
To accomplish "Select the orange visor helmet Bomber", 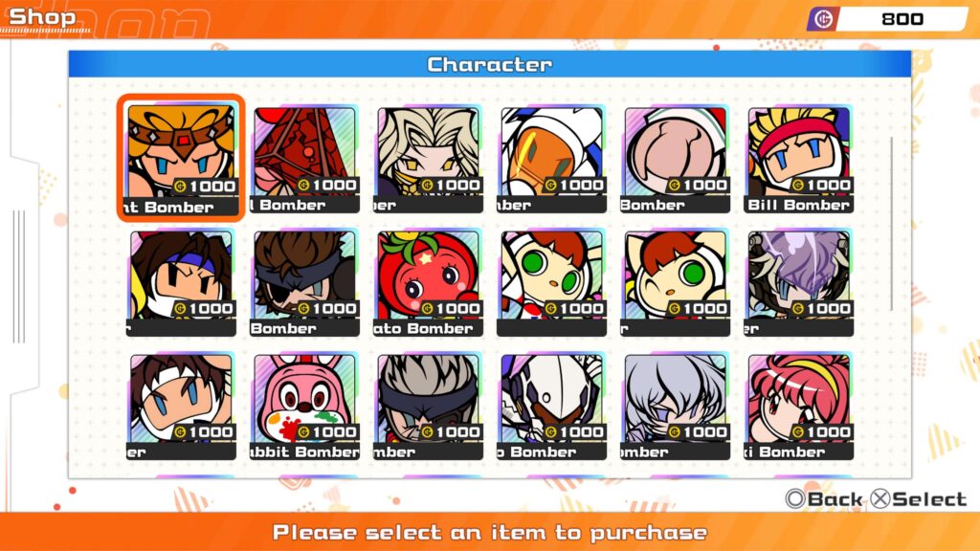I will pyautogui.click(x=551, y=160).
